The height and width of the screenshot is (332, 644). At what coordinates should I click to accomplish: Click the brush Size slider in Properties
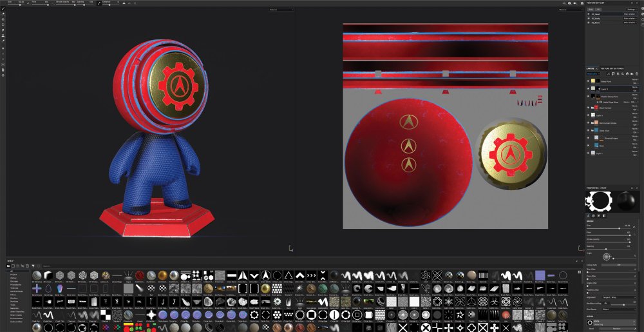[x=609, y=228]
